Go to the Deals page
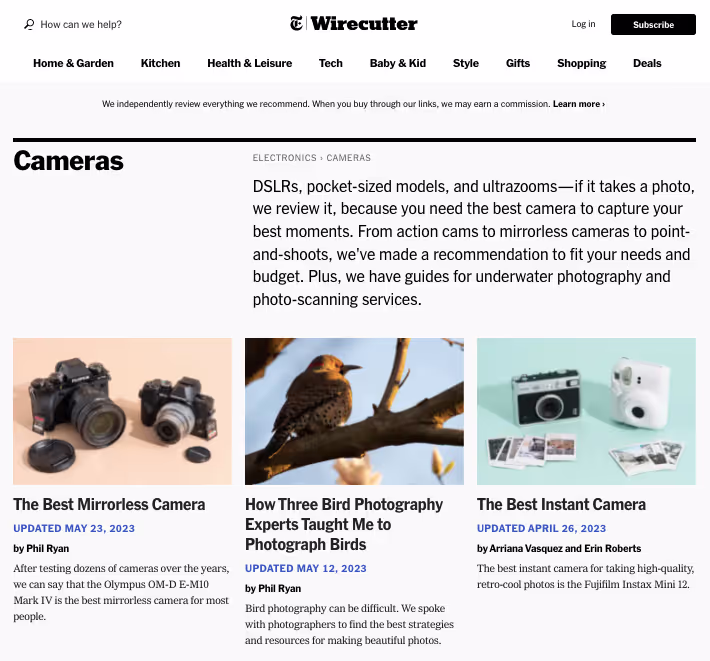710x661 pixels. pos(647,63)
